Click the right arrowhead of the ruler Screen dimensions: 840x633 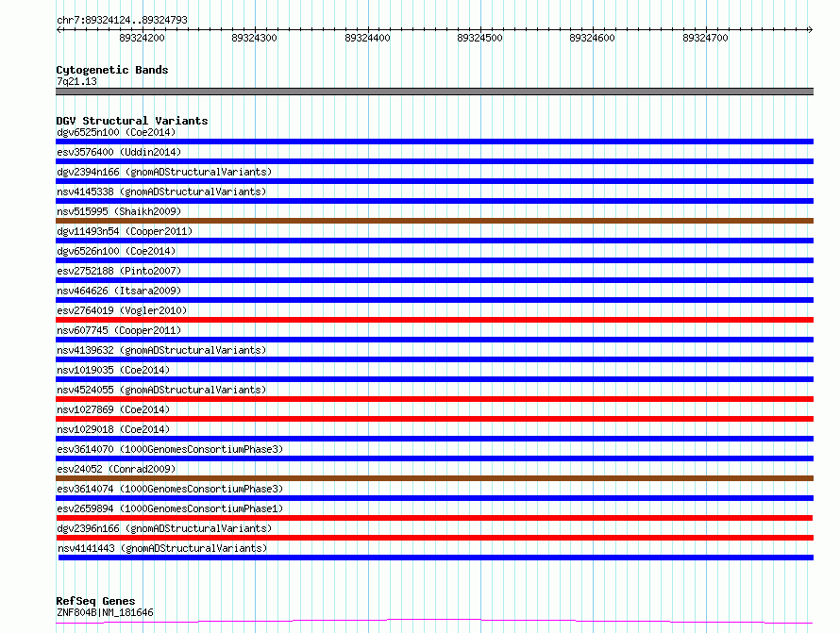pyautogui.click(x=810, y=29)
